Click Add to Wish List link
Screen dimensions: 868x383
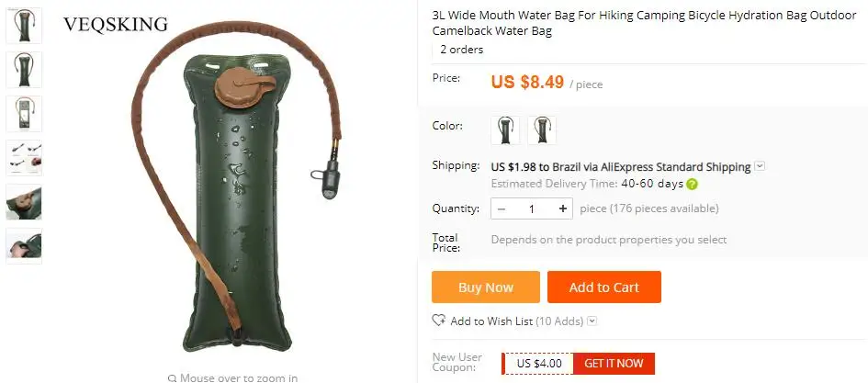click(491, 321)
